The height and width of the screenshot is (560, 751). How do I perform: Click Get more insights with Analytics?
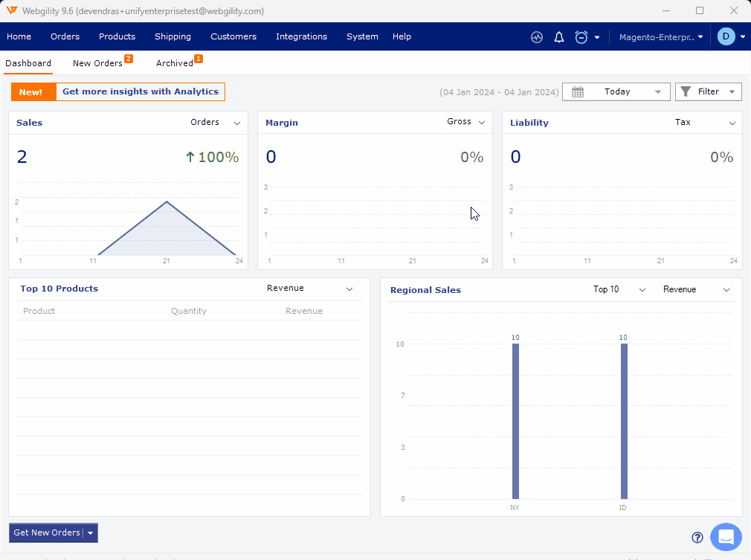(x=140, y=91)
